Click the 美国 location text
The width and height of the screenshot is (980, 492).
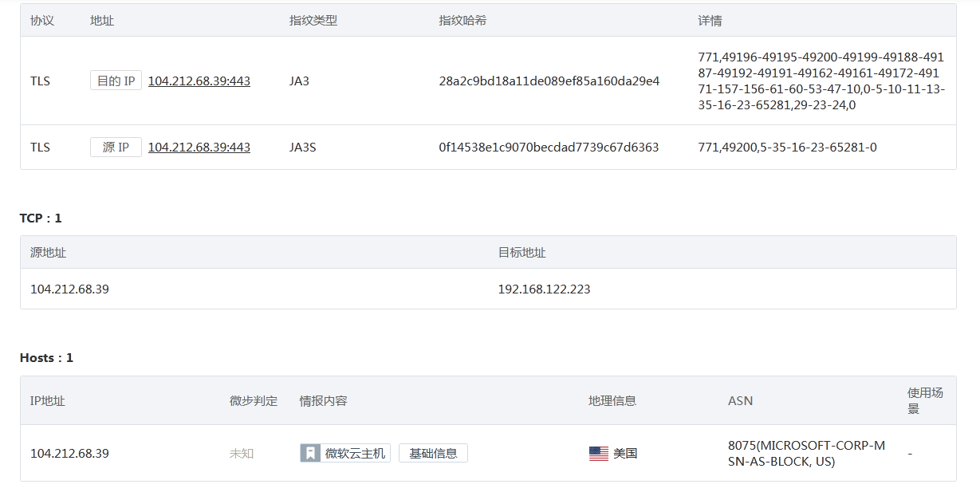(625, 453)
